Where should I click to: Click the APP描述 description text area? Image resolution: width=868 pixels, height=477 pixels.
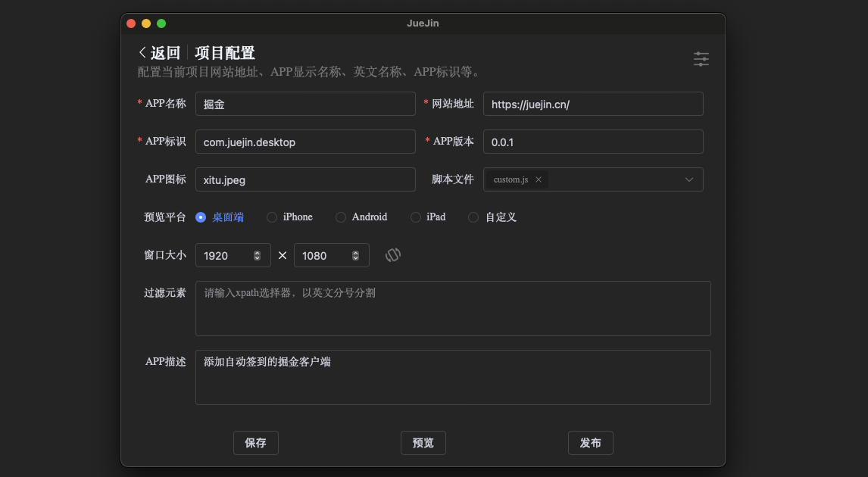tap(453, 376)
